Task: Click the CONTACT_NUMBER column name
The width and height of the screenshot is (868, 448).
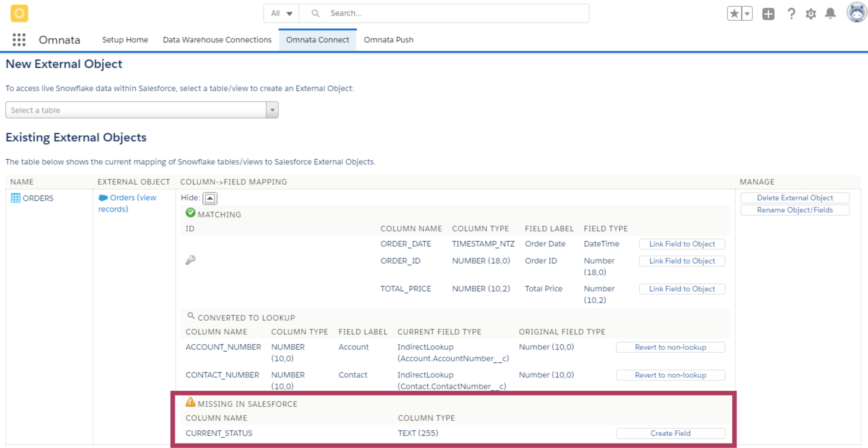Action: [x=222, y=375]
